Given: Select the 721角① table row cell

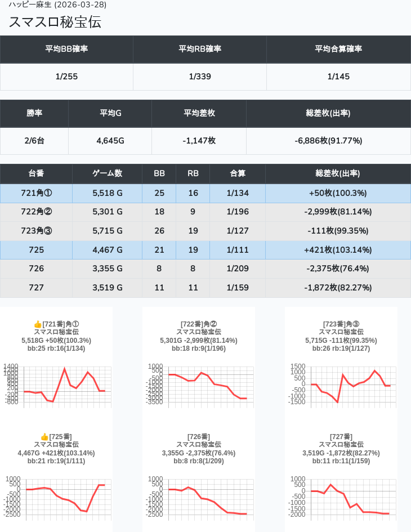Looking at the screenshot, I should coord(36,193).
